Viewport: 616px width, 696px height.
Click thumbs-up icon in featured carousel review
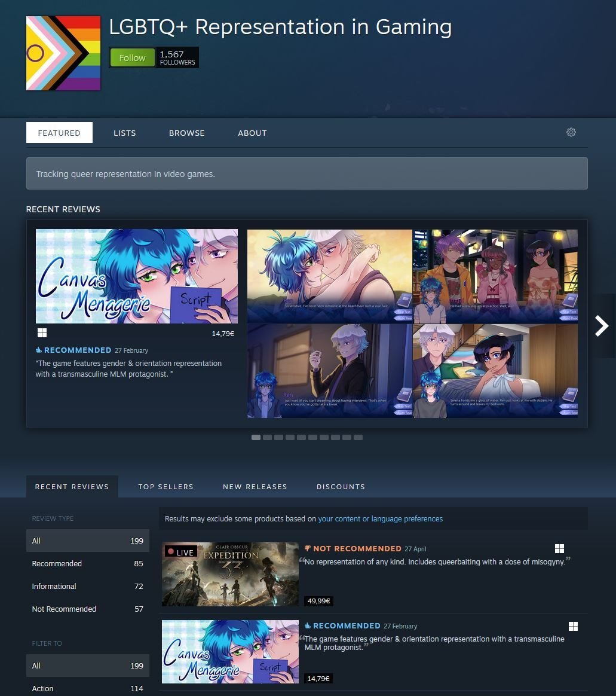pos(39,350)
